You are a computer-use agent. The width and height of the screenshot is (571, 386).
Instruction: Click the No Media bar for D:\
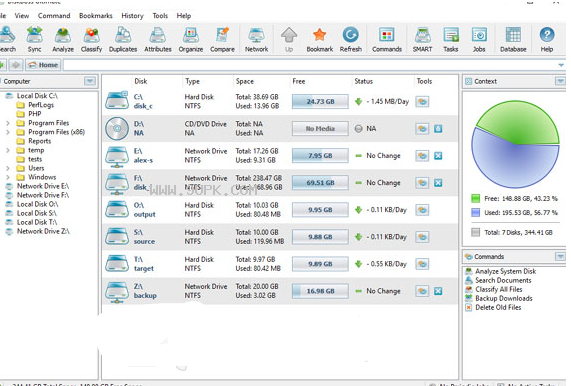pos(320,129)
